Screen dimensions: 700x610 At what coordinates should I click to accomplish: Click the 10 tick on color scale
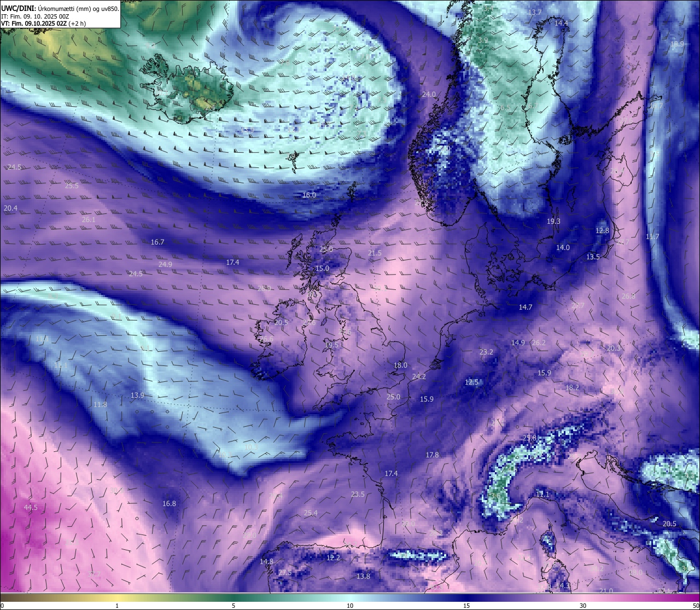coord(350,606)
